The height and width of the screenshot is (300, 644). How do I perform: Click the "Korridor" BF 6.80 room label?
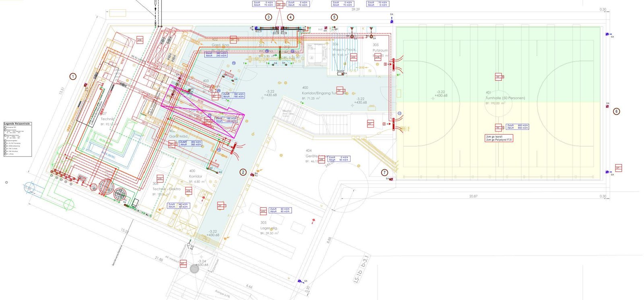pos(196,177)
